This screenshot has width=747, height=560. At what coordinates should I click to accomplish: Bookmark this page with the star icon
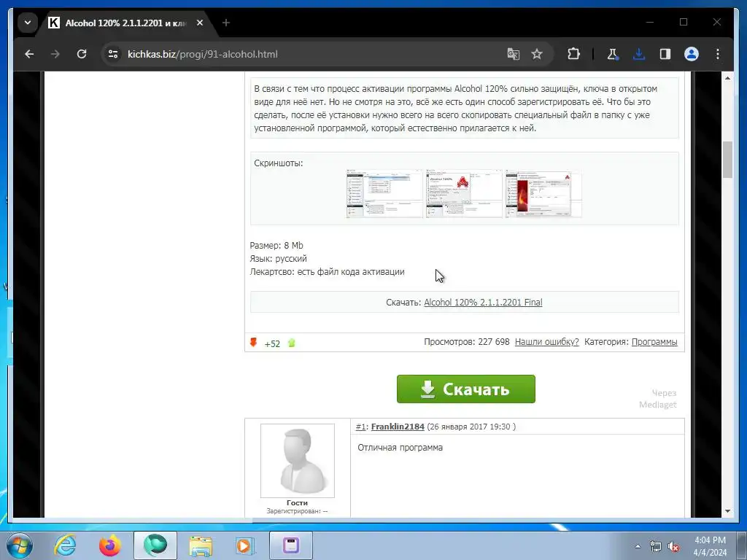pos(537,54)
